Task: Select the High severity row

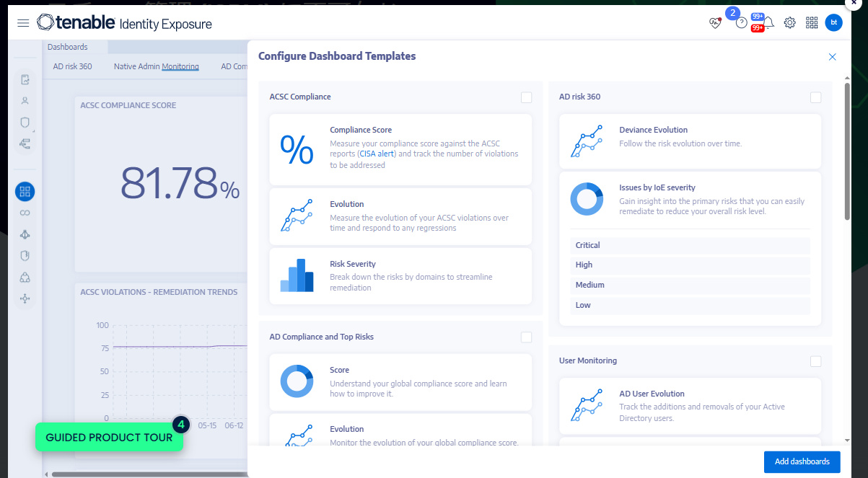Action: [x=690, y=265]
